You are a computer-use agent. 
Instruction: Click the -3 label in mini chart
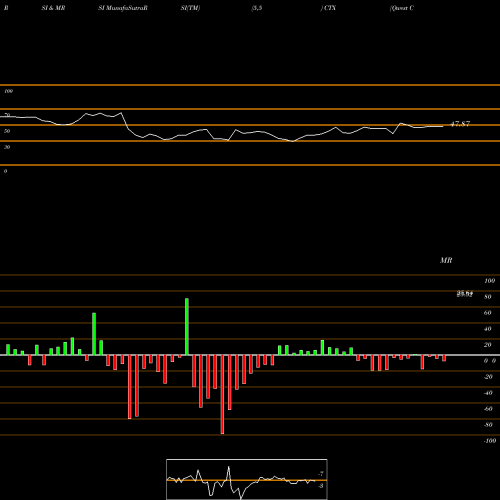(x=321, y=486)
